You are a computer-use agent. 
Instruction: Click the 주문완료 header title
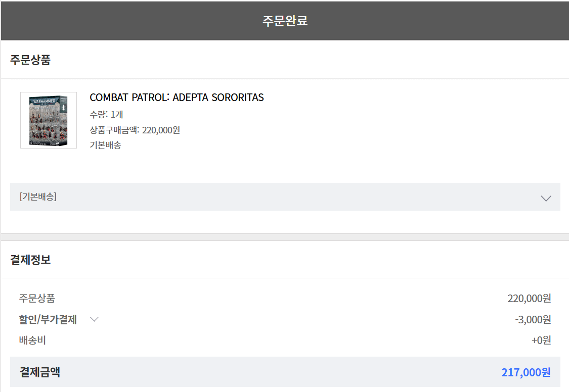285,21
